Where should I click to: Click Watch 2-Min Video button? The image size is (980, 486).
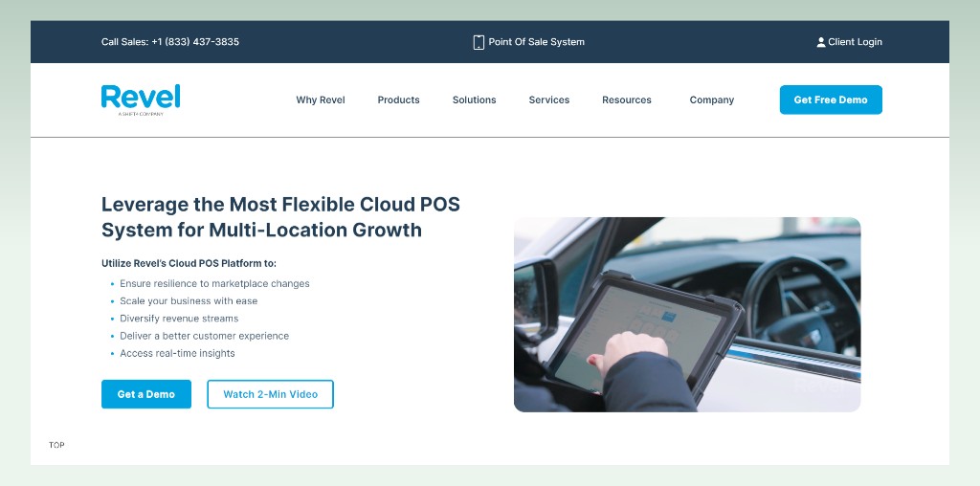click(x=271, y=394)
